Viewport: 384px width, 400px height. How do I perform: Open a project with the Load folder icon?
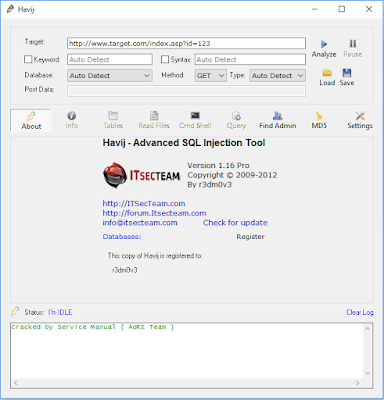pos(327,73)
